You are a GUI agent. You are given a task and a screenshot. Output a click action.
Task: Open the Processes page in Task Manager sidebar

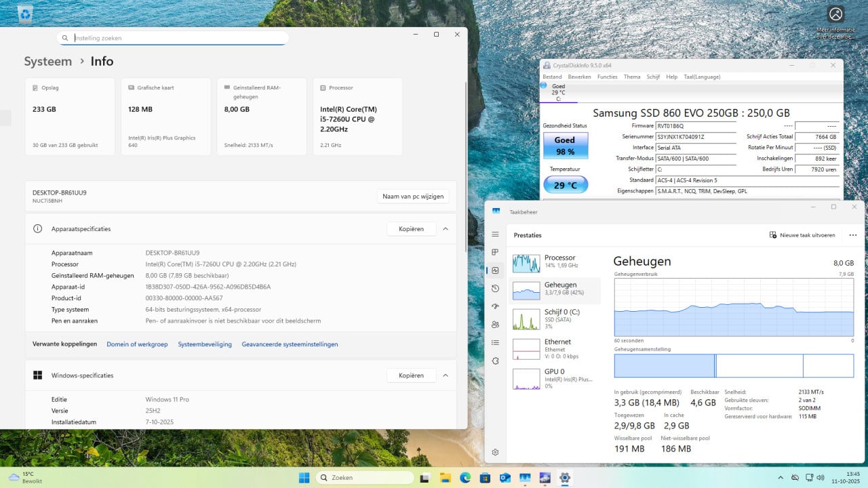pos(495,252)
